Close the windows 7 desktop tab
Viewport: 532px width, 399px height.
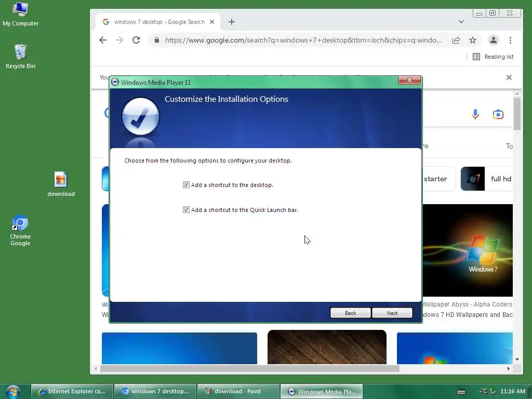pos(212,22)
